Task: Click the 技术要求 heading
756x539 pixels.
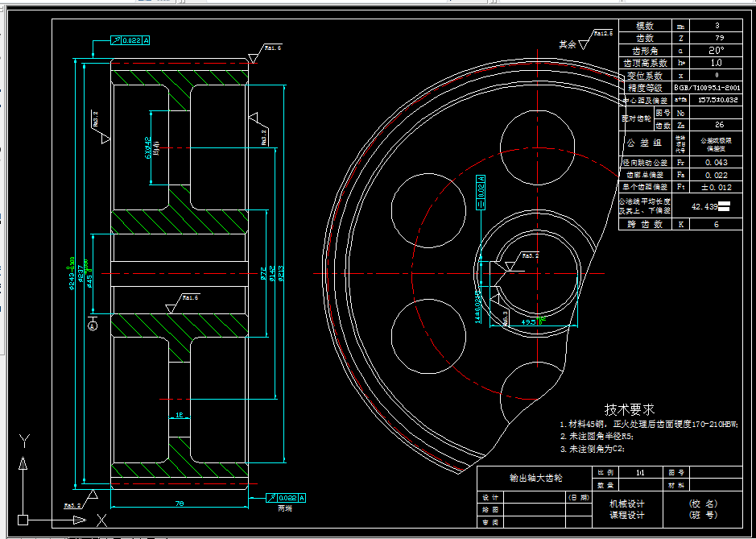Action: [x=630, y=409]
